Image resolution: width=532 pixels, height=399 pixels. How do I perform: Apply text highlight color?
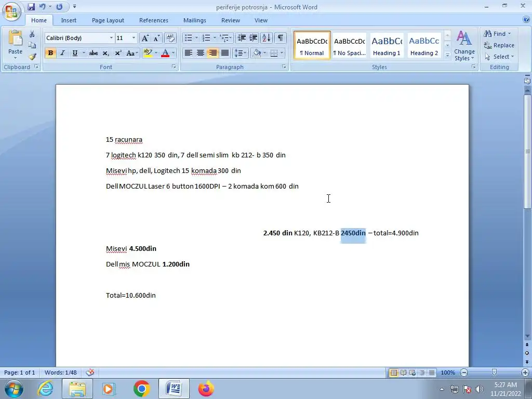click(148, 53)
